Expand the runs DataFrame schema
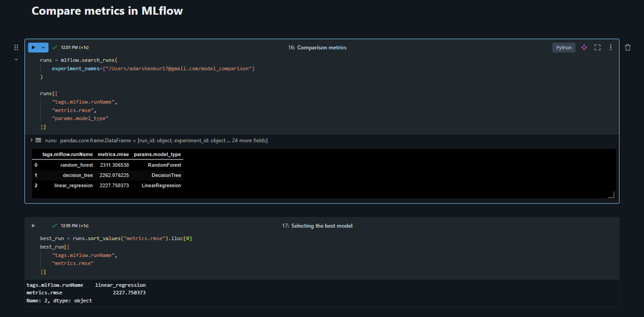The image size is (644, 317). pyautogui.click(x=31, y=140)
